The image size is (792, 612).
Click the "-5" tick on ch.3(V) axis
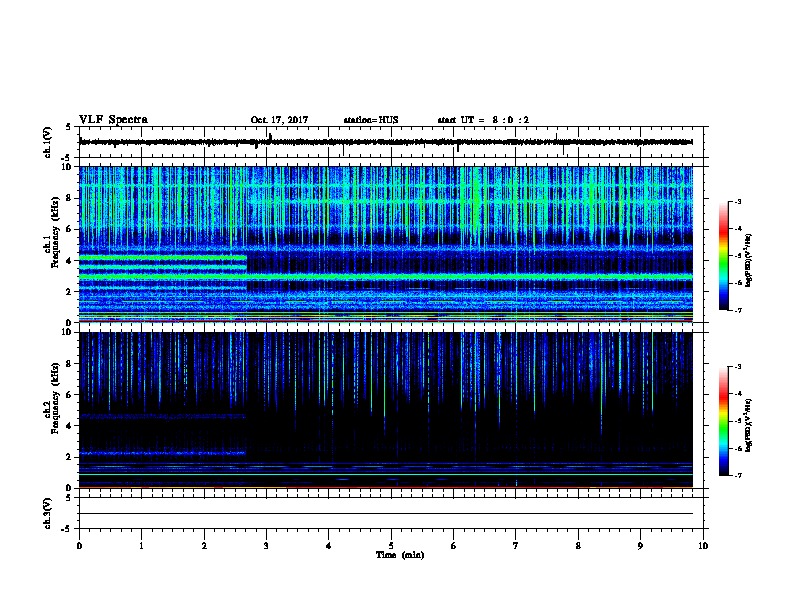(x=67, y=529)
